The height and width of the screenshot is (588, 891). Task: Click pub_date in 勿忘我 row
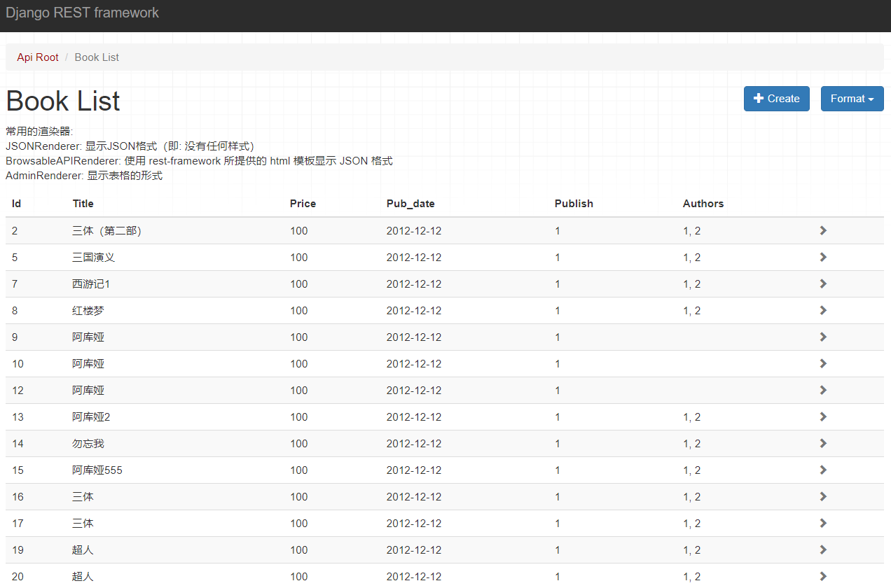pyautogui.click(x=414, y=444)
